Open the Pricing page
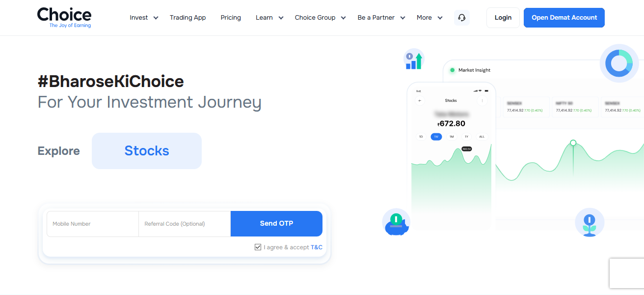The image size is (644, 295). 231,18
